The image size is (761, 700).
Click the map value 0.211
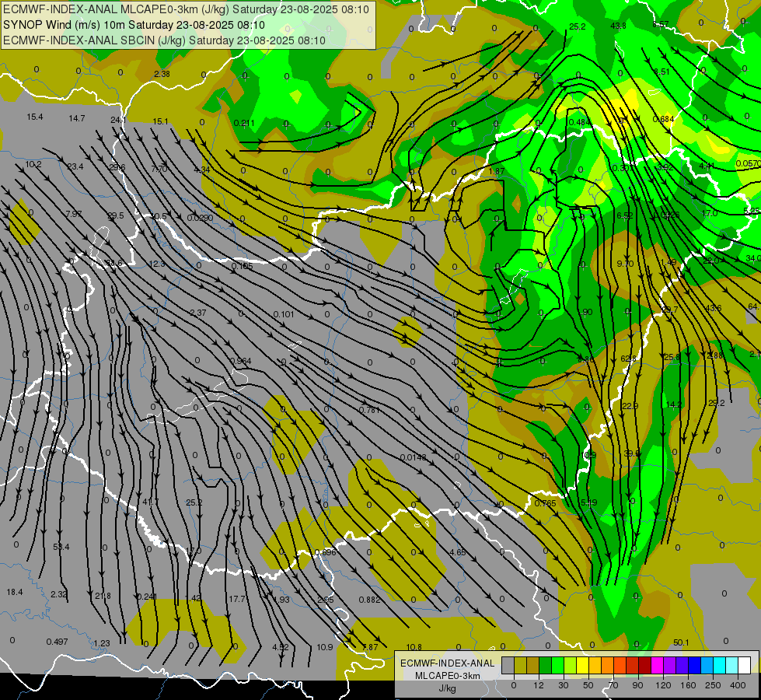pyautogui.click(x=244, y=123)
